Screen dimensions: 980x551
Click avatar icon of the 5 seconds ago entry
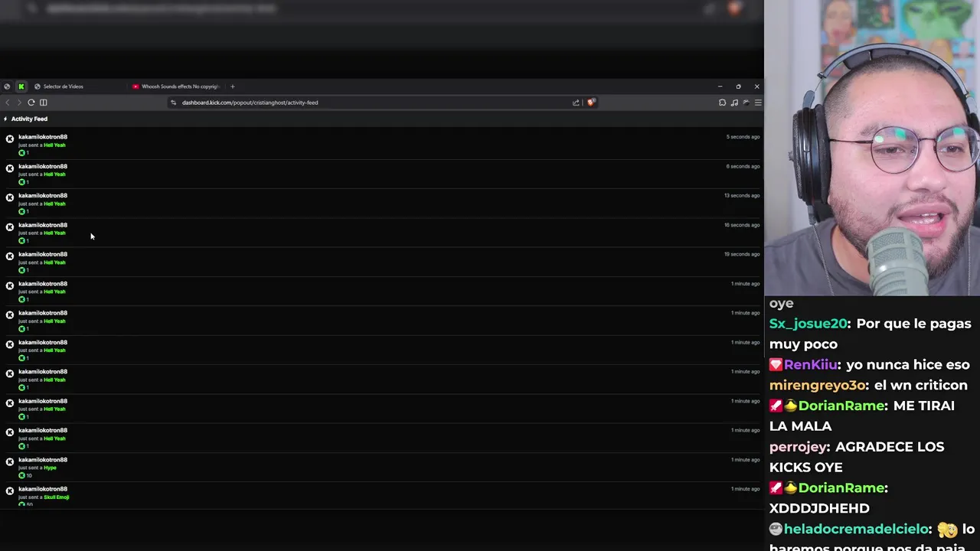[10, 139]
